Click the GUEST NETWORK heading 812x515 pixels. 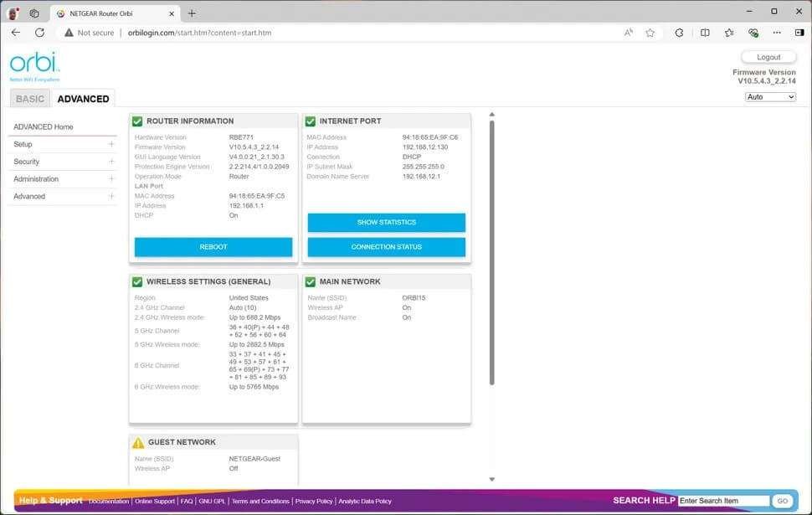click(182, 442)
